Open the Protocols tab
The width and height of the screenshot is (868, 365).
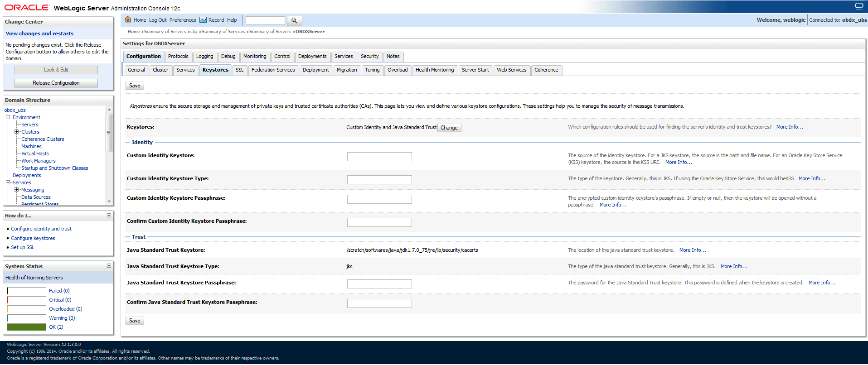[x=178, y=57]
